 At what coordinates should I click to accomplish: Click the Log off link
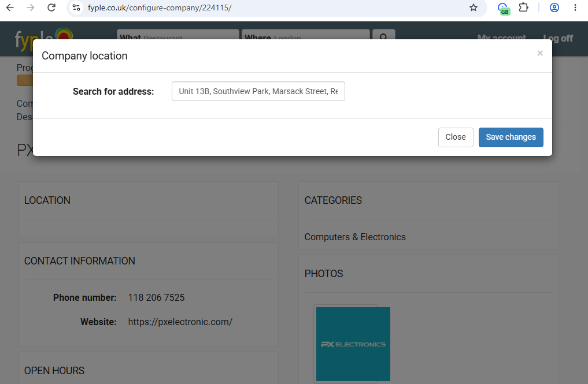558,38
